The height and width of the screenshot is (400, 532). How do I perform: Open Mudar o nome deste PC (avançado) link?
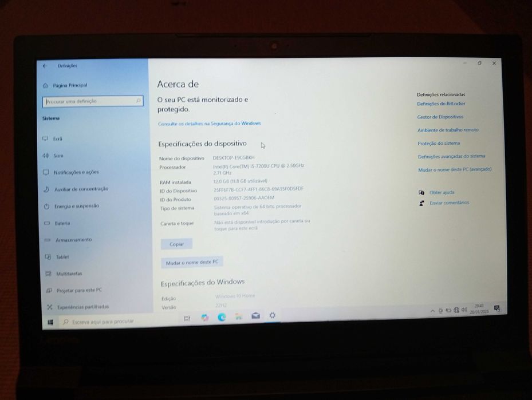point(455,169)
